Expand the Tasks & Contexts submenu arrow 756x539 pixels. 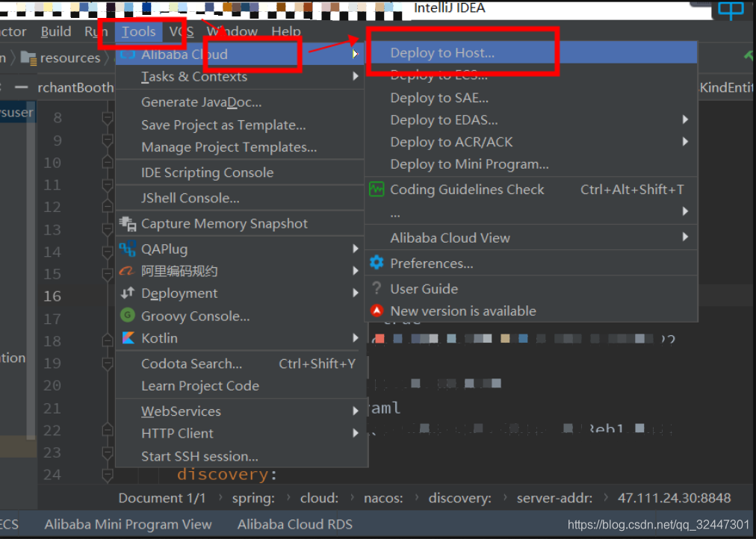[x=356, y=76]
